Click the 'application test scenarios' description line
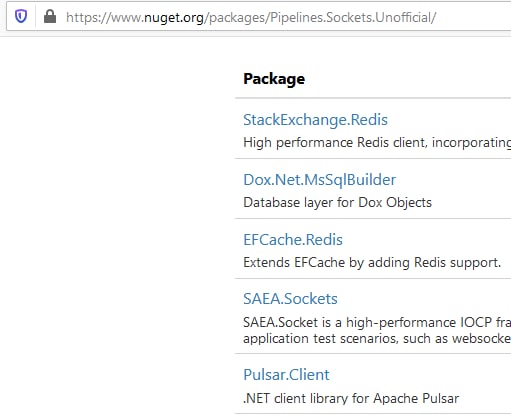Screen dimensions: 511x417 tap(377, 339)
